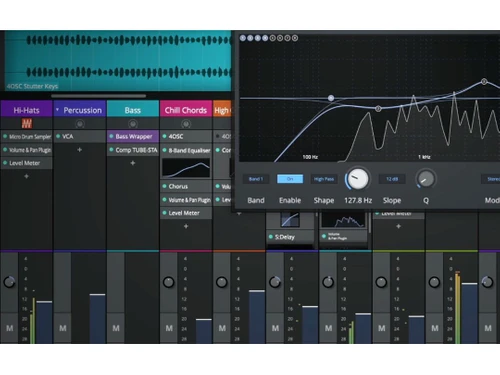Select the Percussion track header
The width and height of the screenshot is (500, 375).
tap(80, 110)
